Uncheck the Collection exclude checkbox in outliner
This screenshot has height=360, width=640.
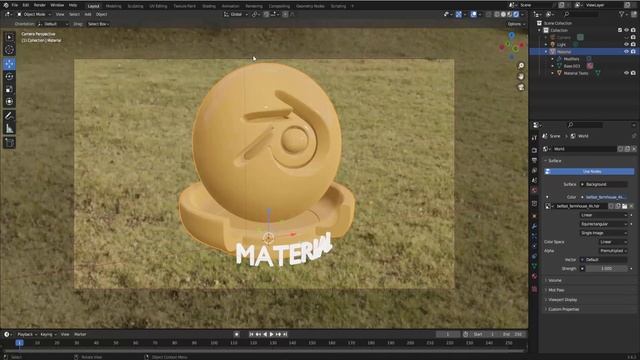tap(620, 30)
